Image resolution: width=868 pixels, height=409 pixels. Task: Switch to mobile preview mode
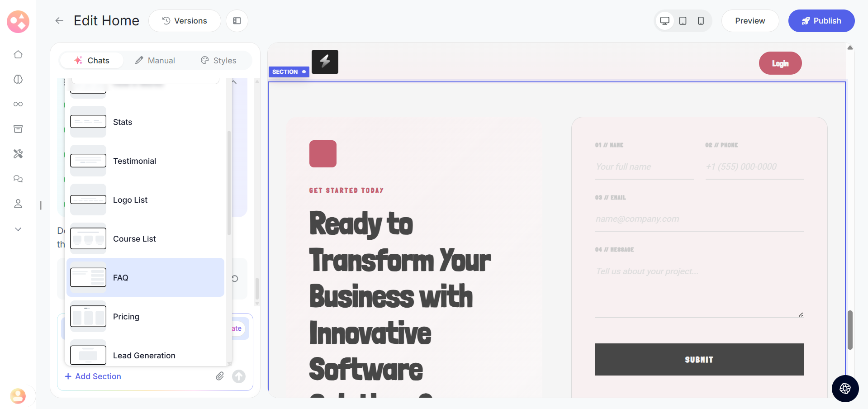coord(701,21)
